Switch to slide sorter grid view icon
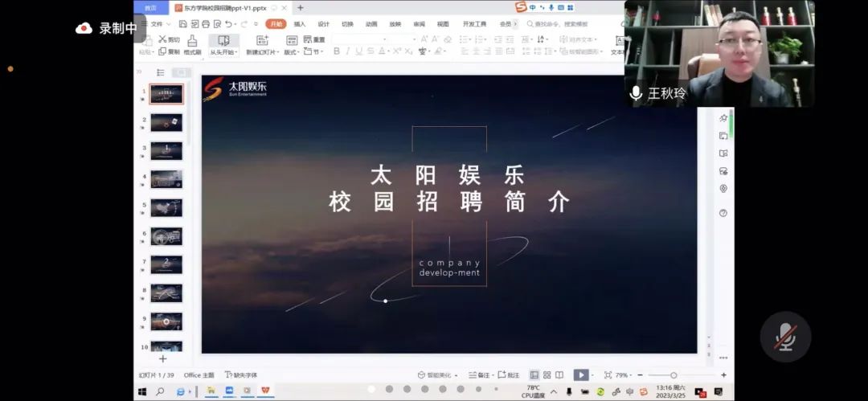Viewport: 868px width, 401px height. [547, 375]
